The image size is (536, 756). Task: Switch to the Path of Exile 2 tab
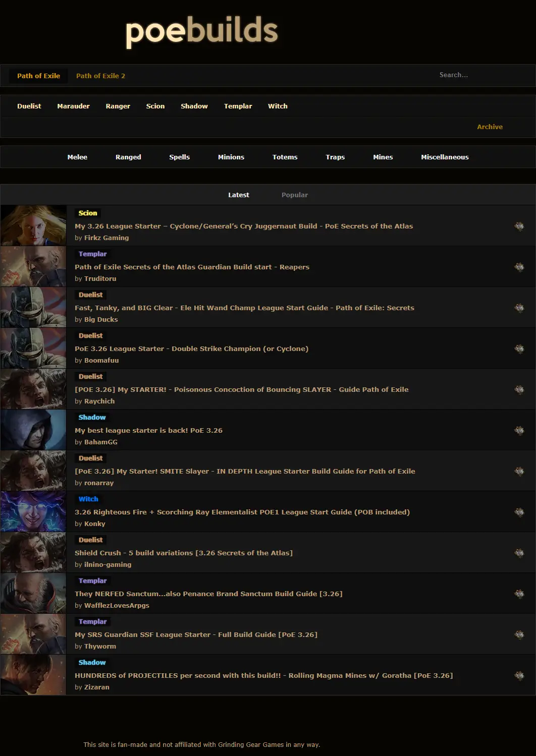[100, 76]
